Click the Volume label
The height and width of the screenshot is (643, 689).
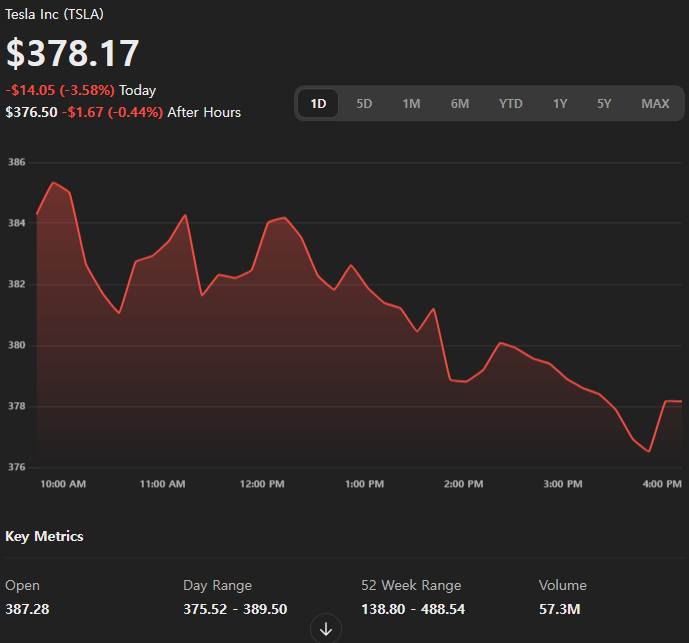(x=563, y=585)
